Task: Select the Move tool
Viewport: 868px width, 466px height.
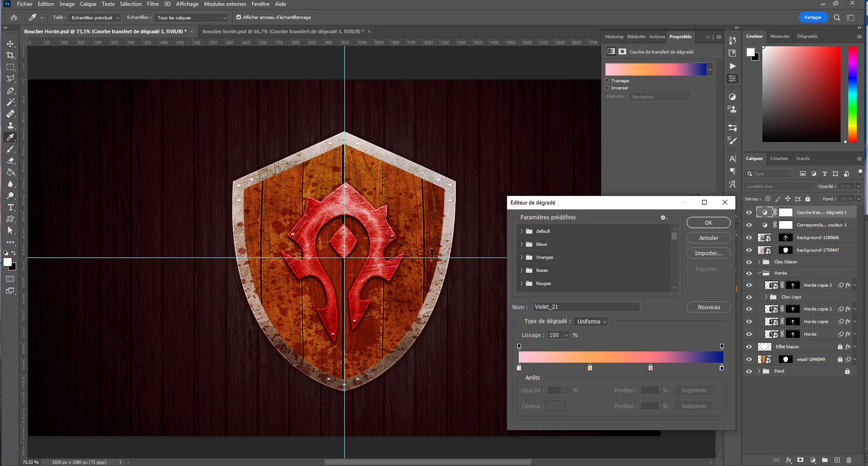Action: (10, 44)
